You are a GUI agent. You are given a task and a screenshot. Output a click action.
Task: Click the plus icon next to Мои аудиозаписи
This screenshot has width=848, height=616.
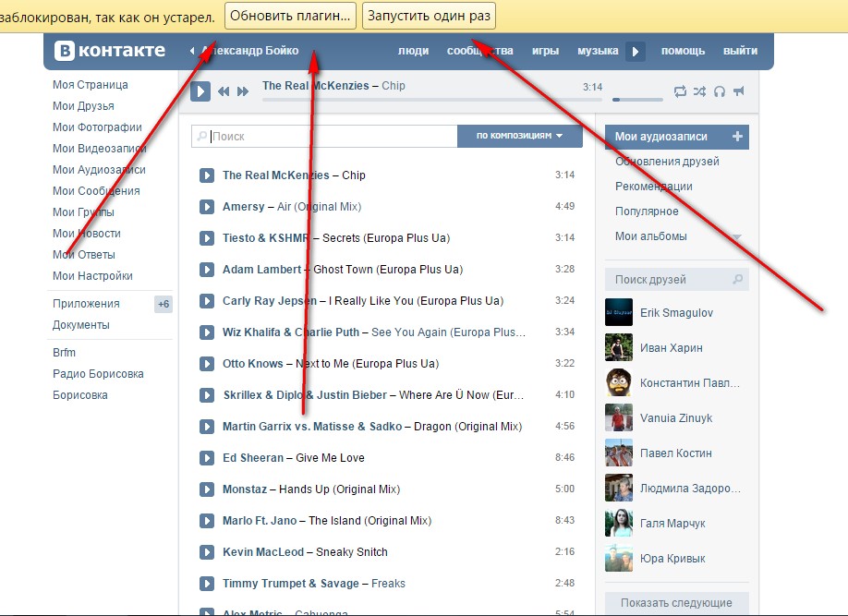(737, 137)
